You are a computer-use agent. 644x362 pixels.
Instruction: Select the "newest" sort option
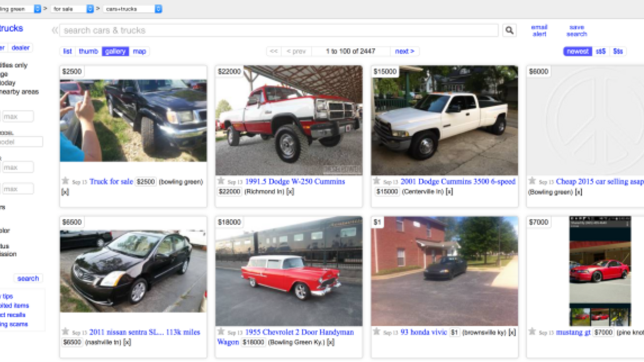577,51
